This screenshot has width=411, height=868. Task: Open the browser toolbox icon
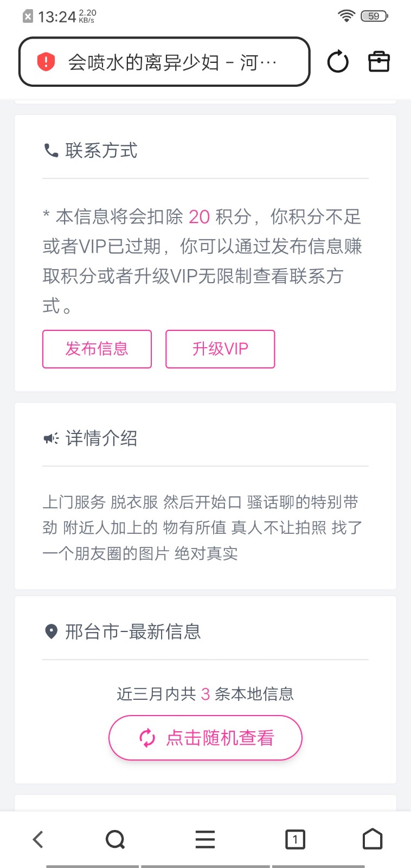(379, 62)
